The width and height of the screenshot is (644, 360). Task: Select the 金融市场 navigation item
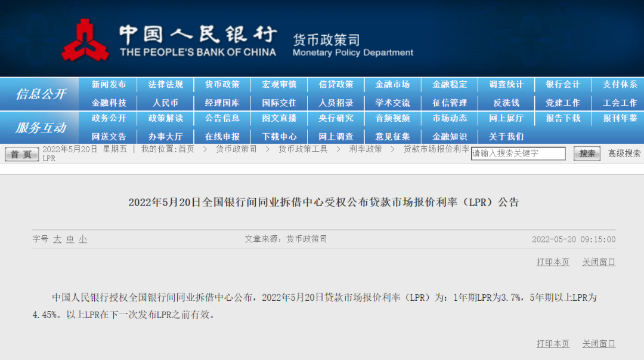coord(392,85)
